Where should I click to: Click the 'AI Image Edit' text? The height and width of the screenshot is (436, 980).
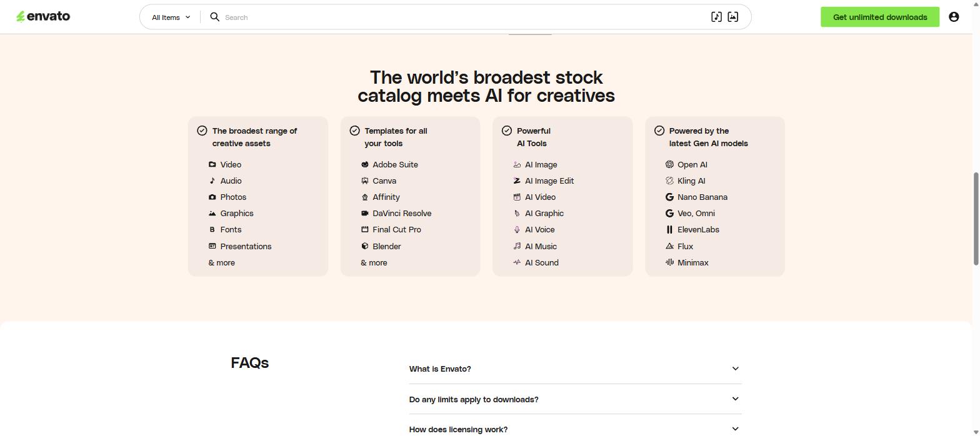point(549,181)
